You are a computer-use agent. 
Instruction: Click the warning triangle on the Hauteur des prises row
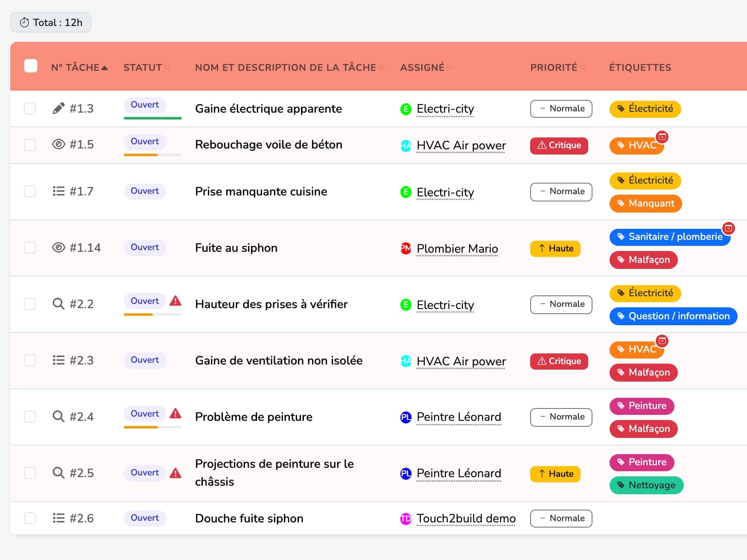pyautogui.click(x=175, y=301)
